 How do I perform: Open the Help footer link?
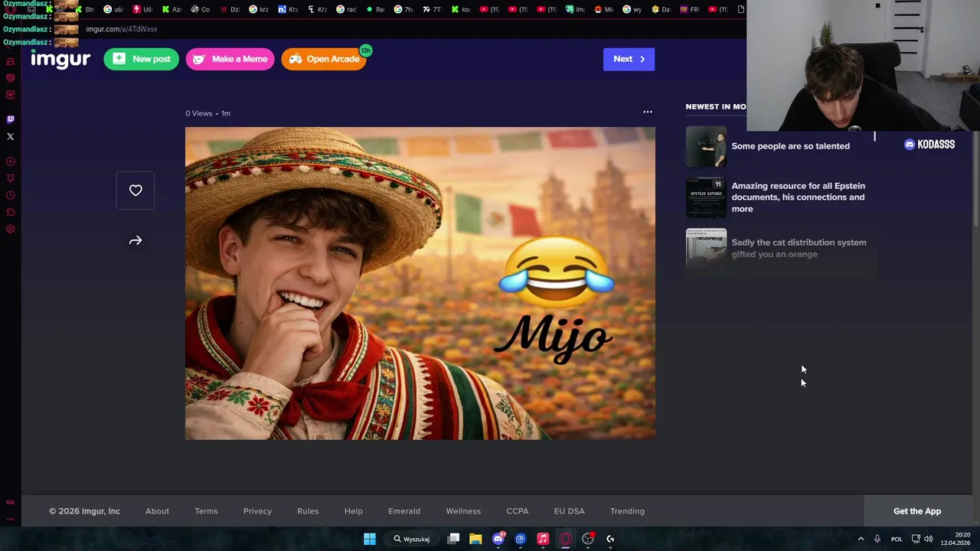pyautogui.click(x=353, y=511)
